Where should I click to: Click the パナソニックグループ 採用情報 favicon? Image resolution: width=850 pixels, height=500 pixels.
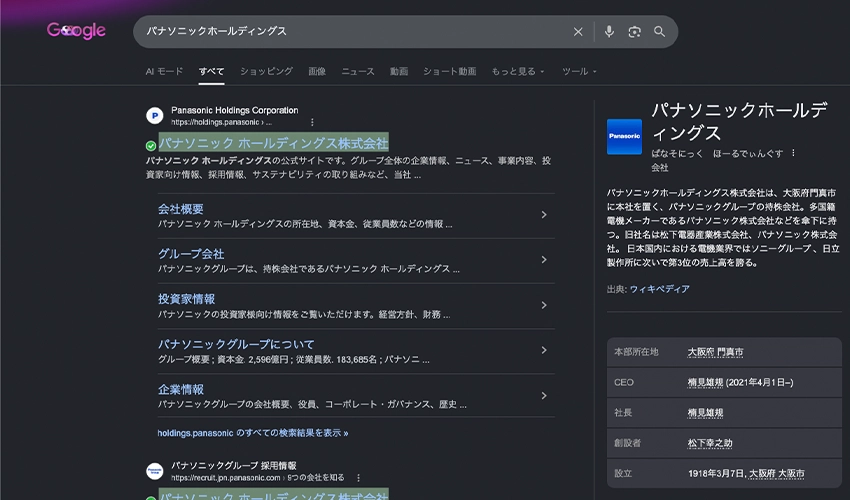coord(154,471)
